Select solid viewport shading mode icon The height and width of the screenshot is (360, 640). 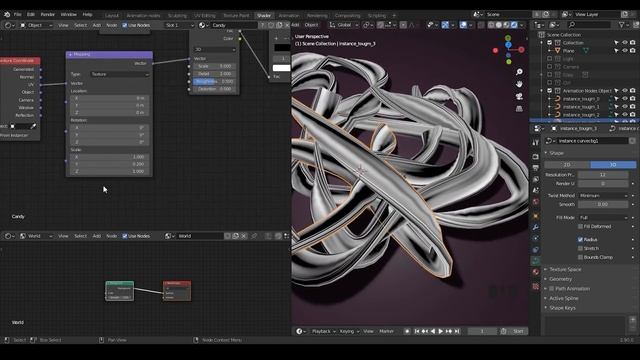click(x=499, y=25)
